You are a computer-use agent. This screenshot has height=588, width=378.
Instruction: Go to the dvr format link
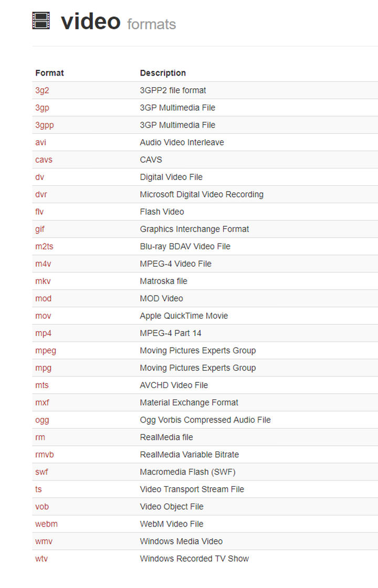click(x=41, y=194)
